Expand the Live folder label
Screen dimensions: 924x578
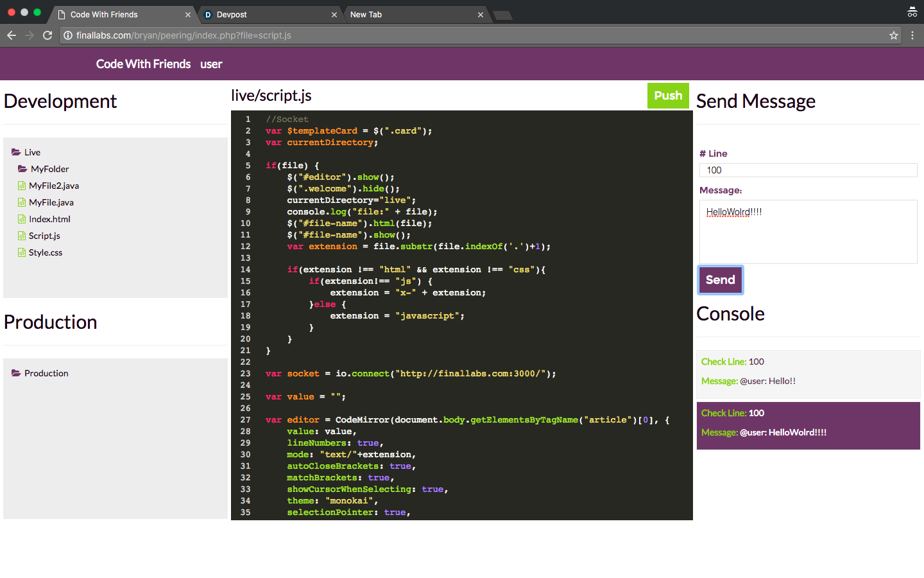tap(32, 152)
